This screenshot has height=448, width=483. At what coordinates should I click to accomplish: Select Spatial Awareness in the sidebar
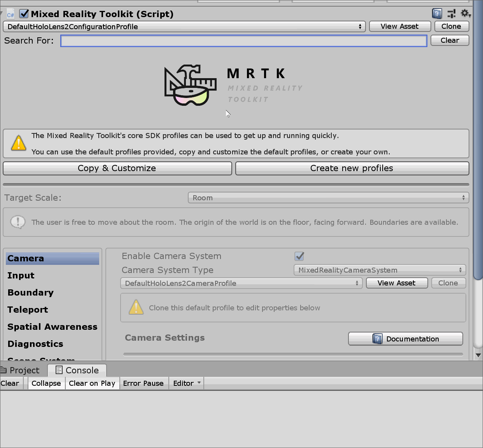pos(52,327)
